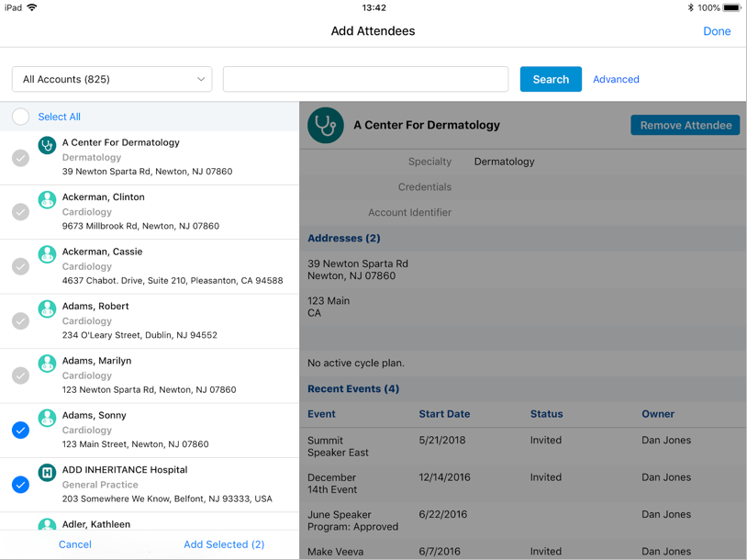Check the box for Clinton Ackerman
The image size is (747, 560).
[21, 212]
